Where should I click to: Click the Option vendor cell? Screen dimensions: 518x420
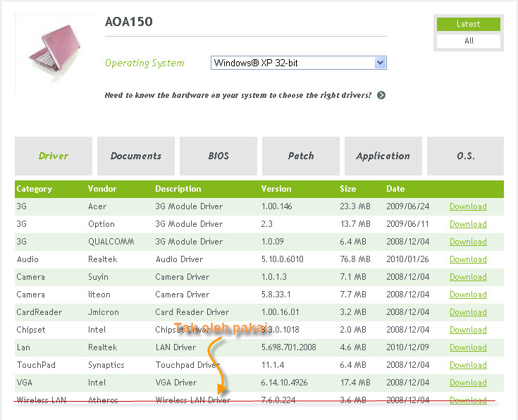tap(101, 224)
